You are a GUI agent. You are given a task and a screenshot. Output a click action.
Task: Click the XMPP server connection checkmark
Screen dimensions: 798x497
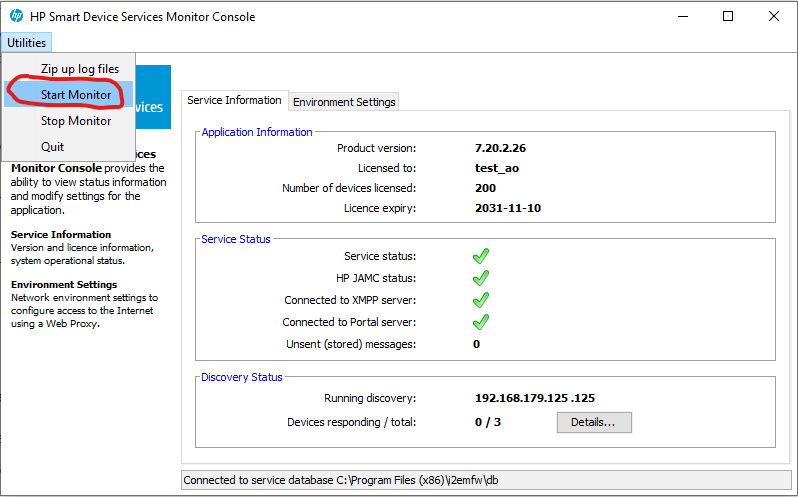click(x=480, y=300)
